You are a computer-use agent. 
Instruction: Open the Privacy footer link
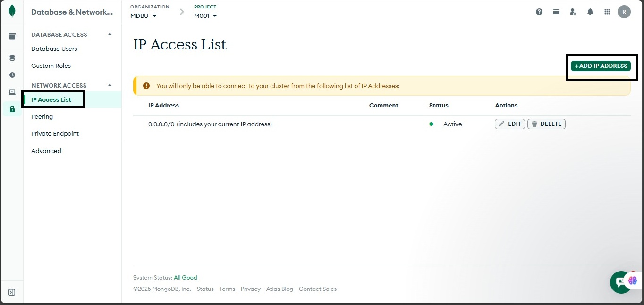click(250, 289)
